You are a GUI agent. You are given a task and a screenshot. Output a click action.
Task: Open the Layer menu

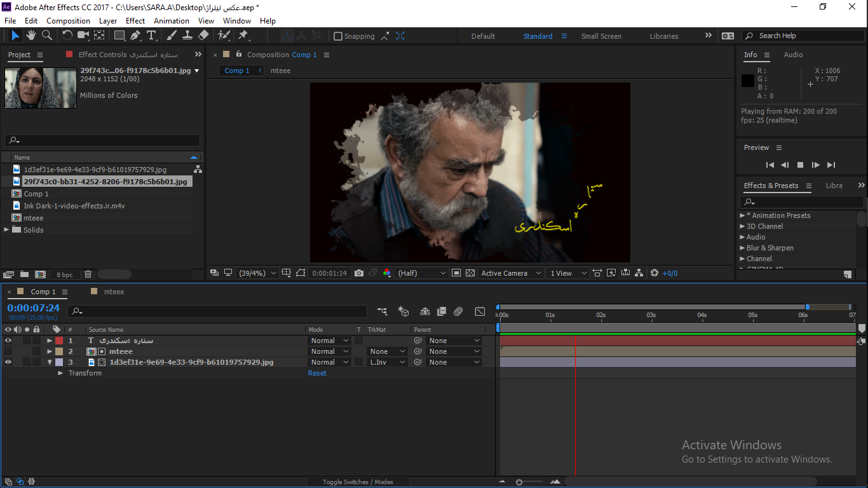tap(108, 20)
